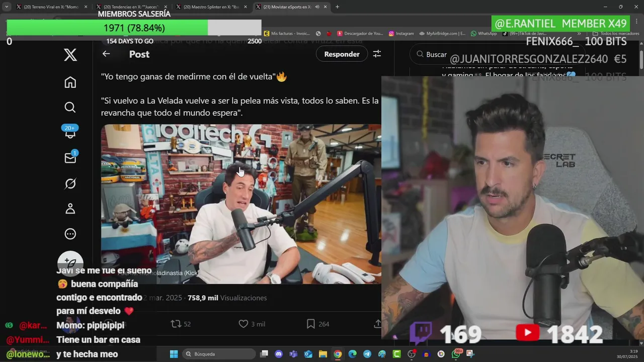This screenshot has width=644, height=362.
Task: Click the repost icon with 52
Action: point(176,324)
